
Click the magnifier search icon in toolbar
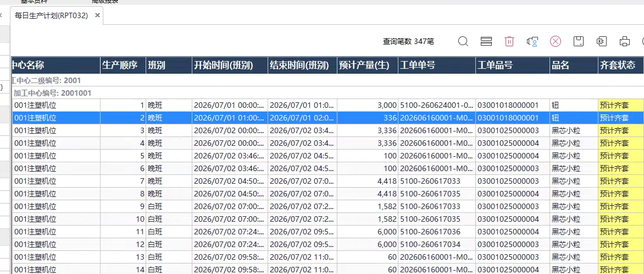pos(463,41)
